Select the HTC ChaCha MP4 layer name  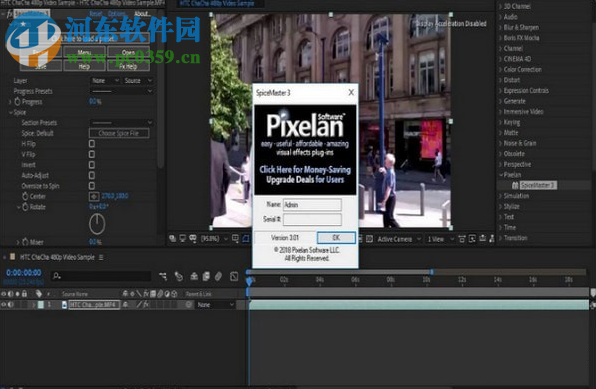[x=94, y=305]
